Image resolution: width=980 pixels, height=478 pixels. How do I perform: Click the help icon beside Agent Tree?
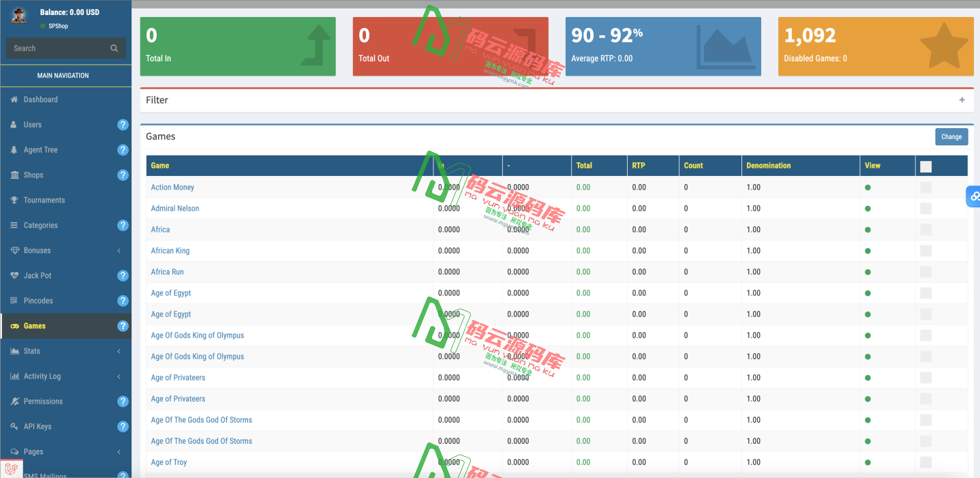point(123,150)
